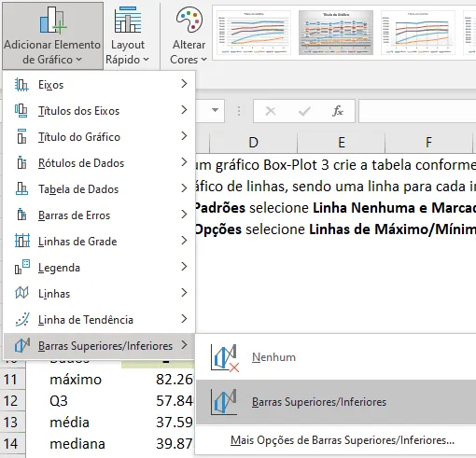The image size is (476, 458).
Task: Click the Títulos dos Eixos icon
Action: coord(21,111)
